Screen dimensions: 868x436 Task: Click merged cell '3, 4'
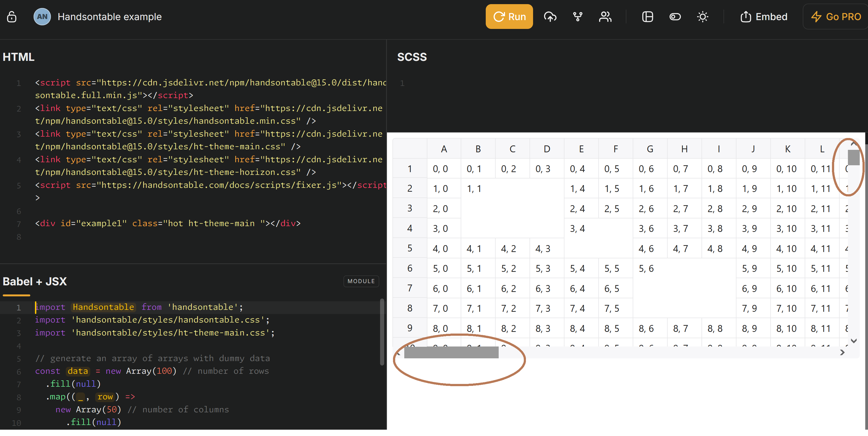pyautogui.click(x=598, y=239)
